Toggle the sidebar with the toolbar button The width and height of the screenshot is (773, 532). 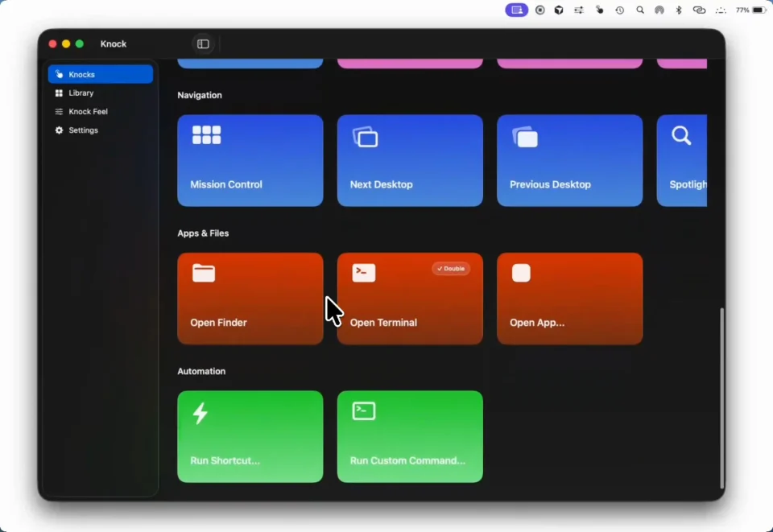203,43
